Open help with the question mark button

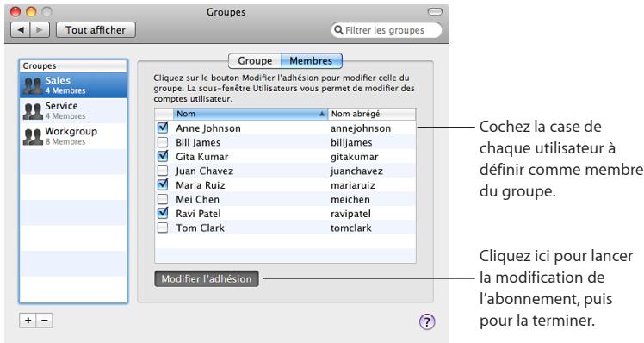tap(427, 322)
